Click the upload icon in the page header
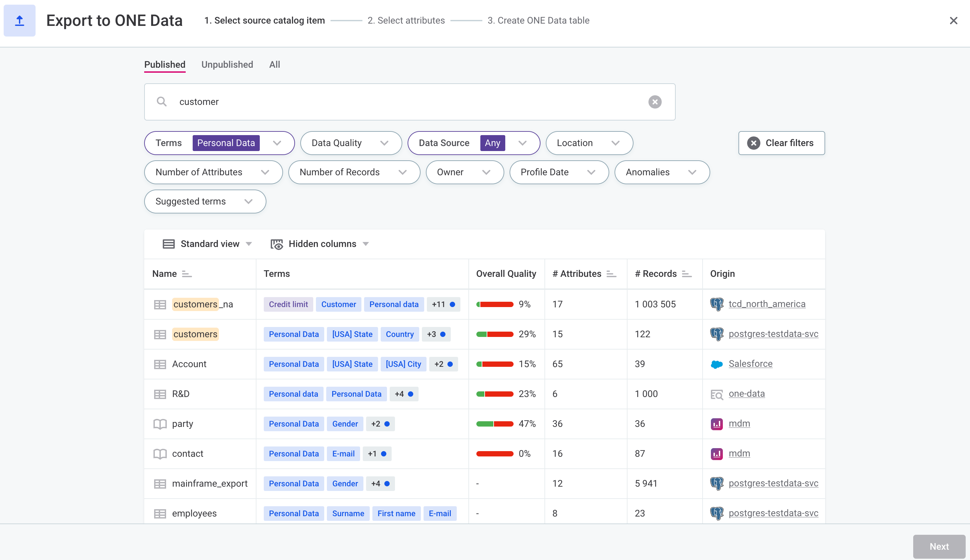Viewport: 970px width, 560px height. 19,20
